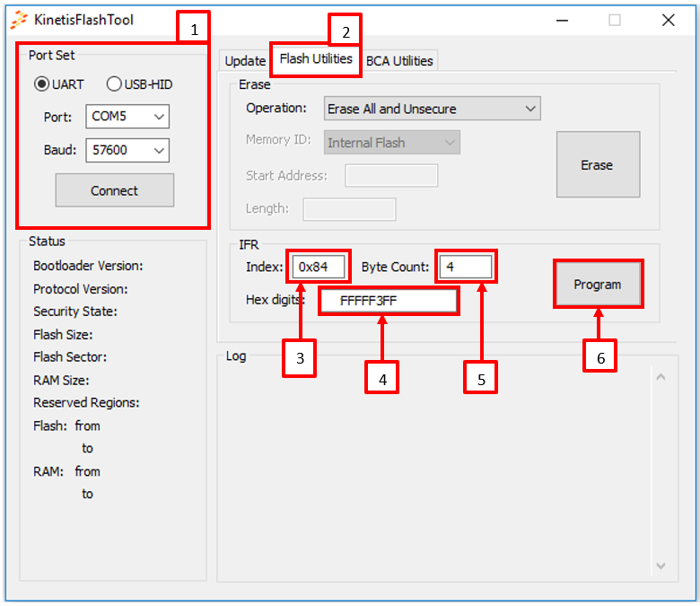The image size is (700, 606).
Task: Click the Hex digits field showing FFFFF3FF
Action: (389, 301)
